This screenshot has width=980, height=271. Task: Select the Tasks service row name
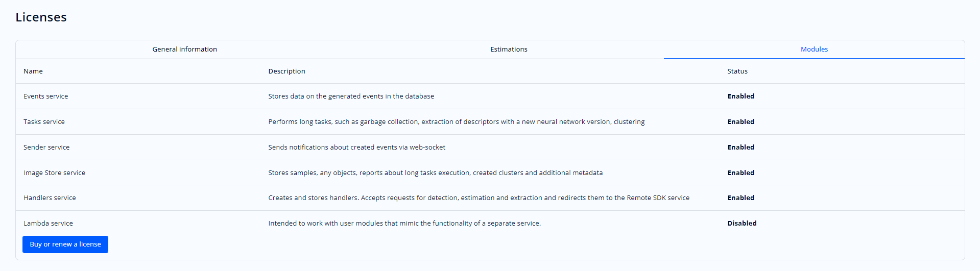pyautogui.click(x=44, y=122)
